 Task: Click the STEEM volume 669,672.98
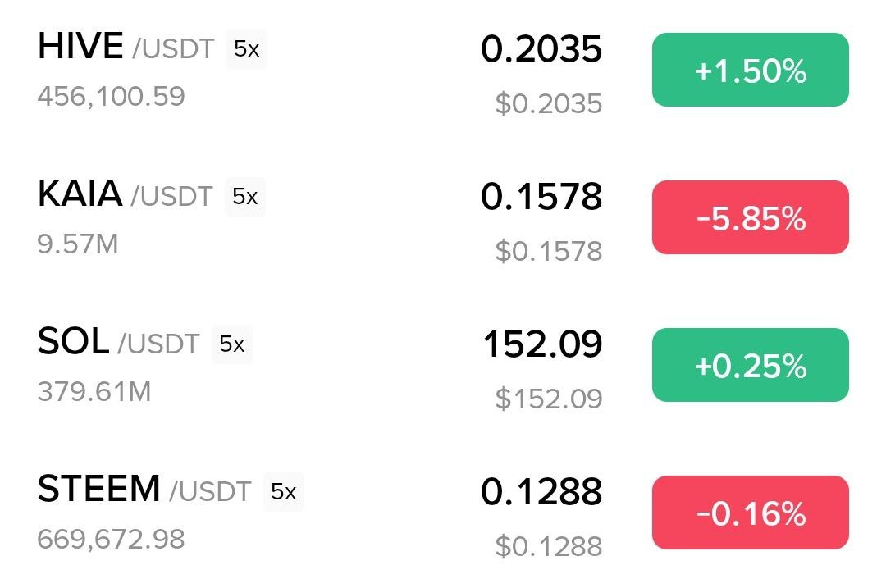112,539
